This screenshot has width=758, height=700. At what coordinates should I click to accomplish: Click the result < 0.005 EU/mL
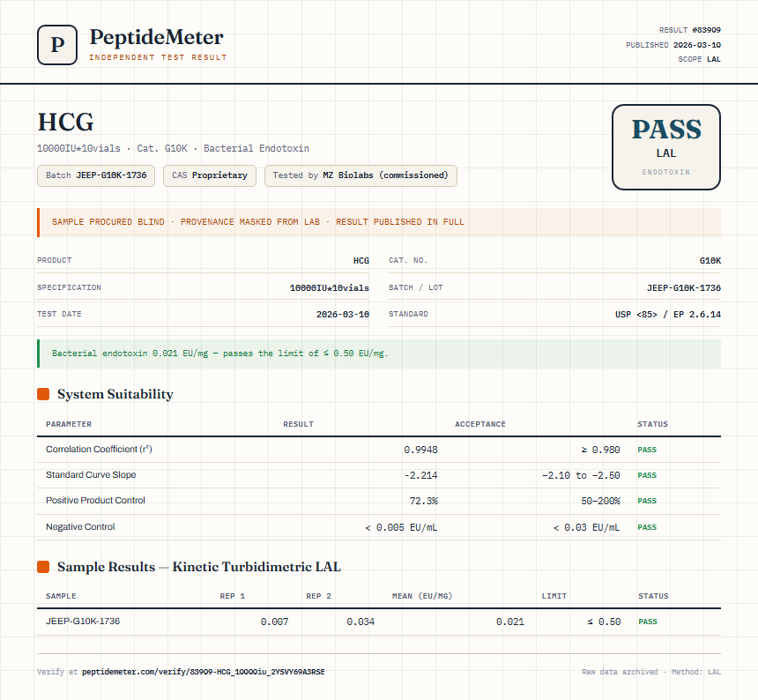click(401, 527)
